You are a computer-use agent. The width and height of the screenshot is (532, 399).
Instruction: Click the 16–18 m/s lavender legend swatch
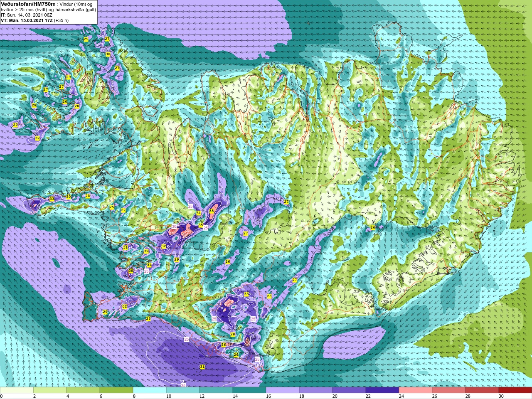pyautogui.click(x=283, y=390)
